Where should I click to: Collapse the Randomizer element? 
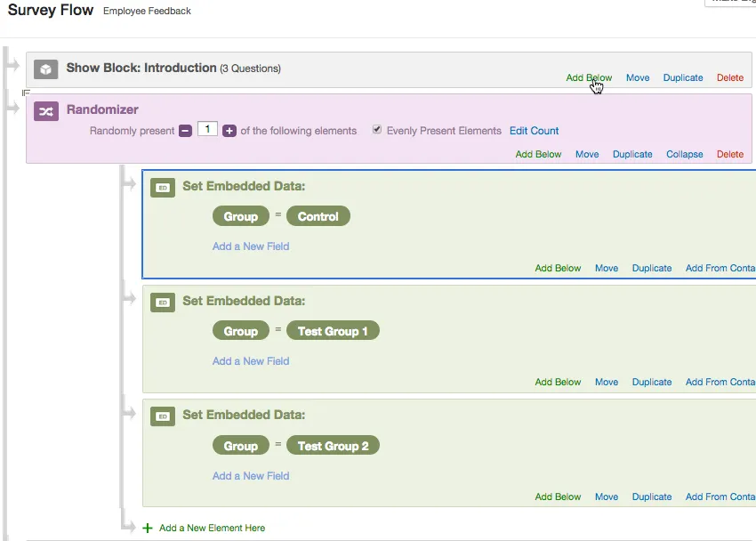click(684, 154)
